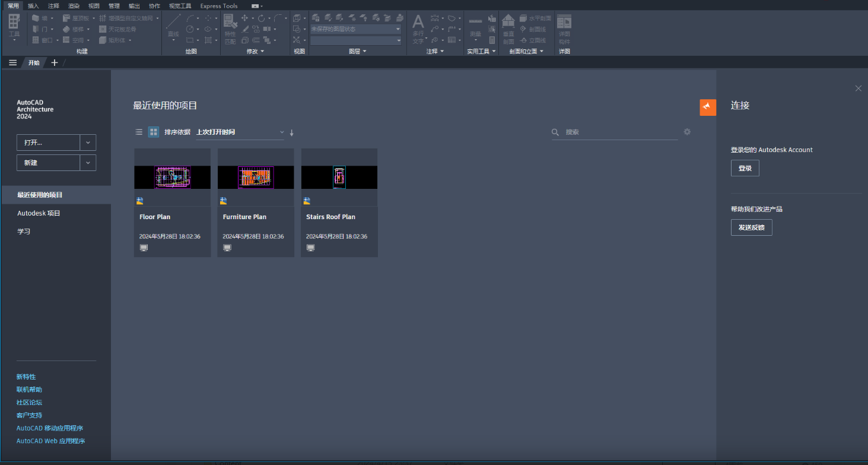The width and height of the screenshot is (868, 465).
Task: Switch recent projects to grid view
Action: point(154,132)
